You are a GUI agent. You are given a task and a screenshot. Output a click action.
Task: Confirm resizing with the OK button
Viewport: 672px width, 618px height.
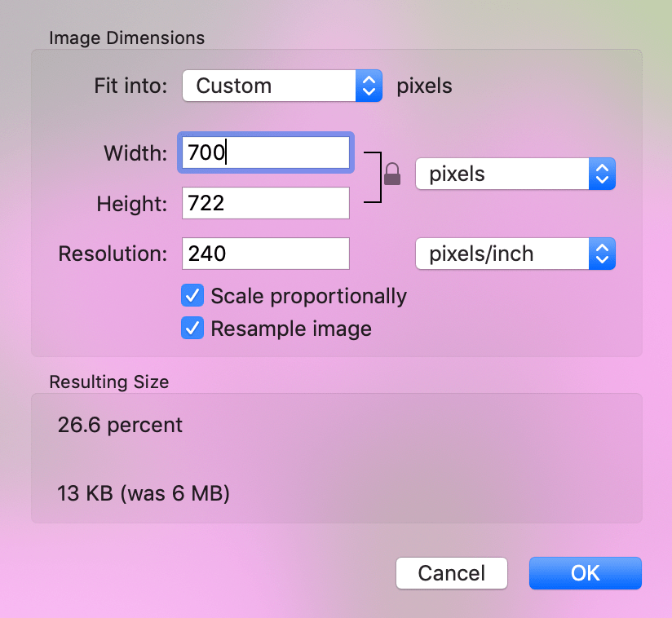click(x=586, y=573)
